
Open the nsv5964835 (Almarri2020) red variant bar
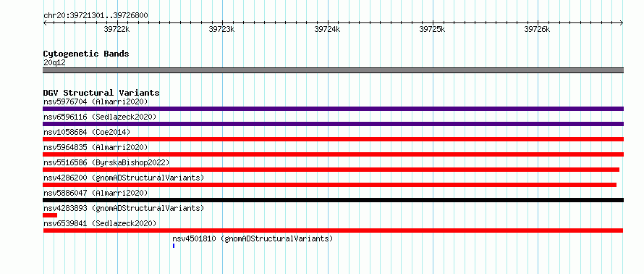(x=333, y=154)
